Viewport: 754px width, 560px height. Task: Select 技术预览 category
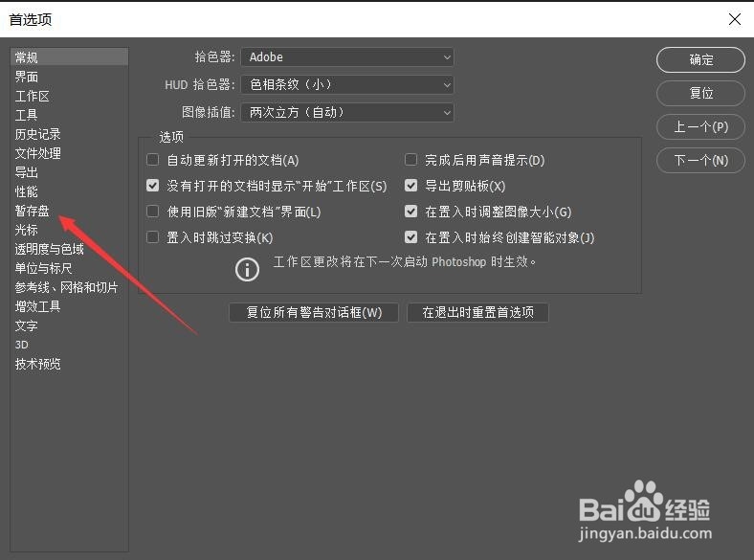[x=38, y=364]
